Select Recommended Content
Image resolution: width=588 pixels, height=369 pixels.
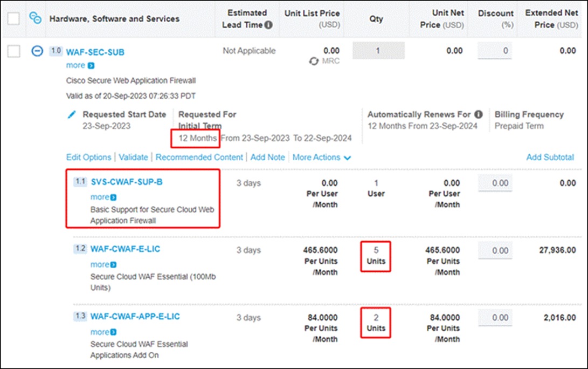pyautogui.click(x=199, y=158)
